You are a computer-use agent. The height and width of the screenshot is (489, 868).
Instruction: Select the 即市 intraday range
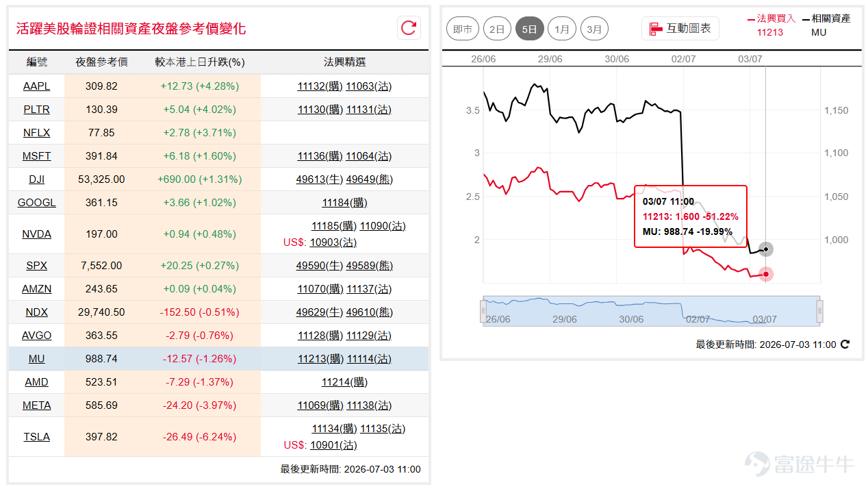463,29
